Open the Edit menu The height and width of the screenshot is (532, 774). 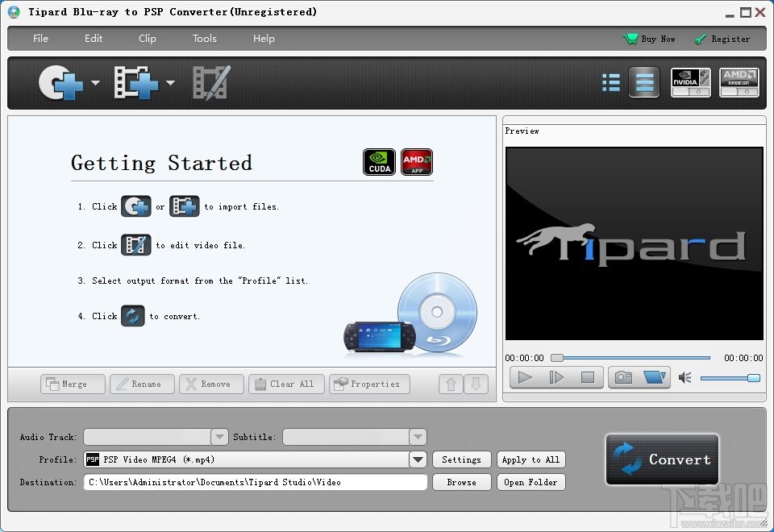[94, 39]
